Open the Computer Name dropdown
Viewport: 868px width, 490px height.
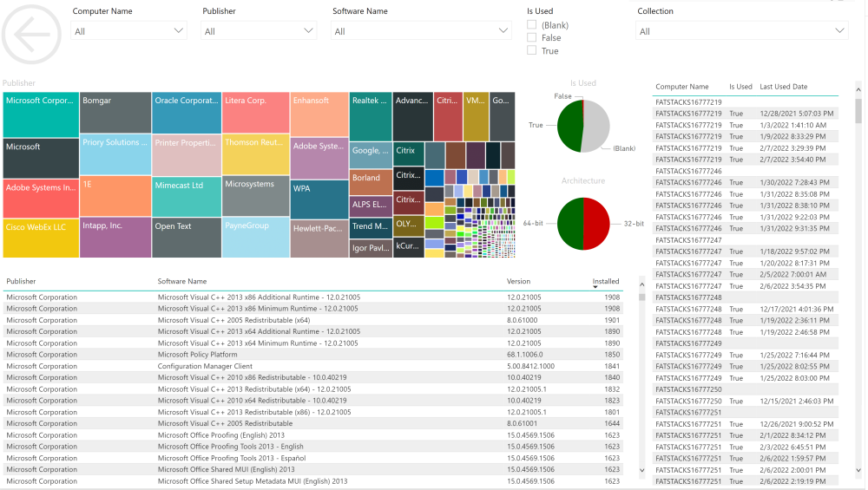pos(128,31)
